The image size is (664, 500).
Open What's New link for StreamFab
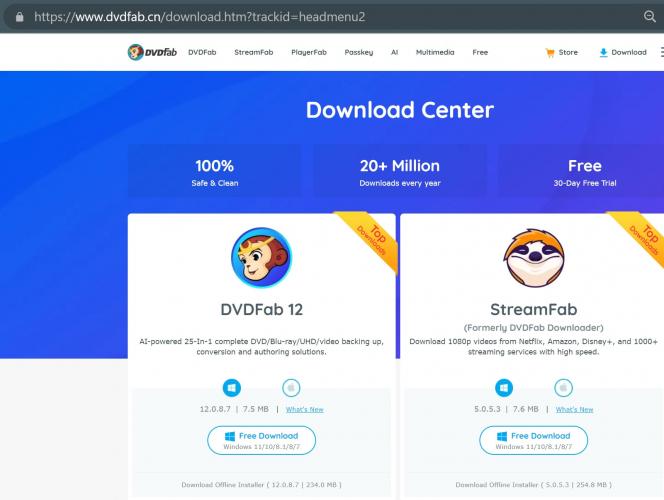pos(574,409)
